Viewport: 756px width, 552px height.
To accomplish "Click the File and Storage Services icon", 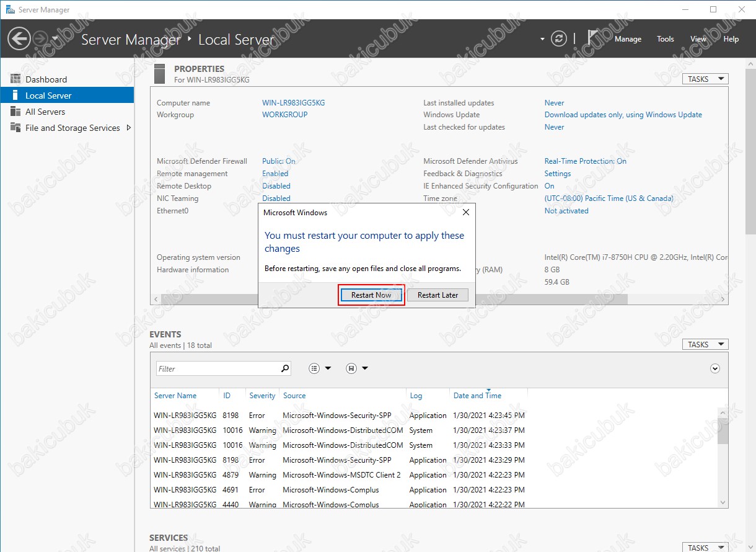I will coord(15,128).
